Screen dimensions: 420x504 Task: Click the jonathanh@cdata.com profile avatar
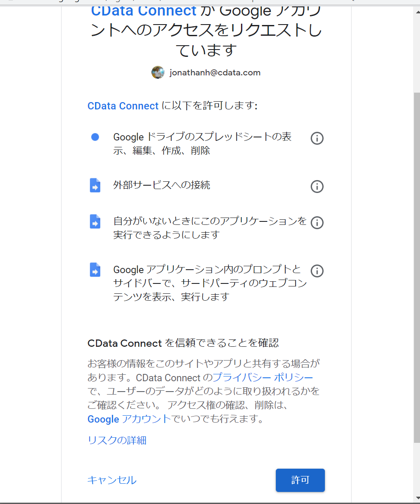158,72
